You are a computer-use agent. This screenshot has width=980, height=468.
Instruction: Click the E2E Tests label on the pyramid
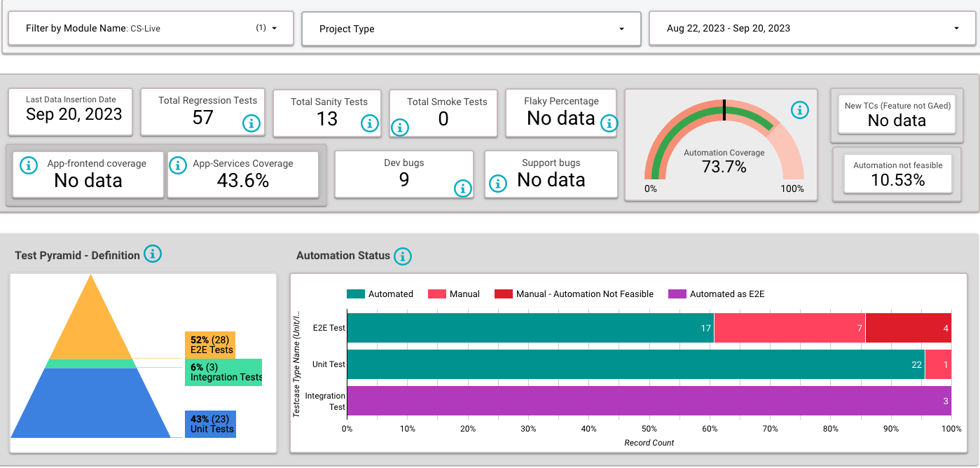(x=209, y=343)
